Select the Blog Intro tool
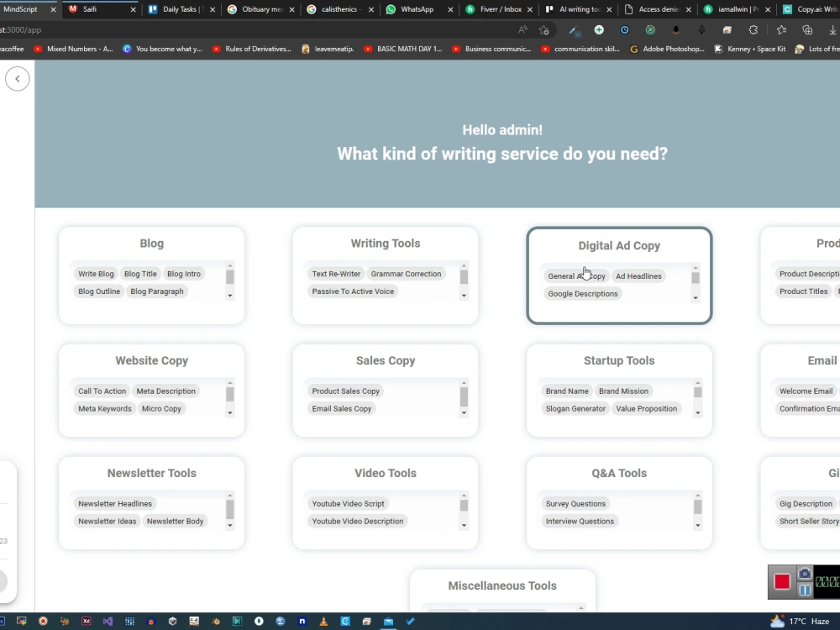The height and width of the screenshot is (630, 840). pyautogui.click(x=184, y=274)
